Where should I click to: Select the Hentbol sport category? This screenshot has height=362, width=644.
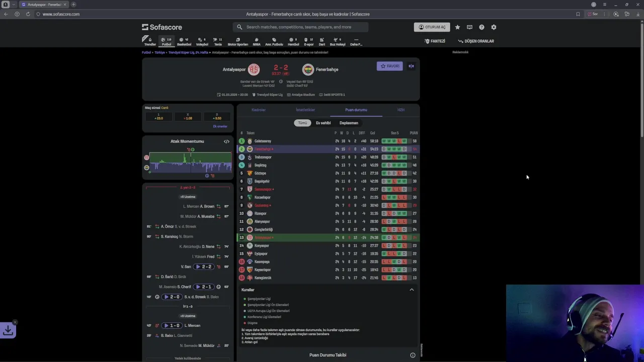click(293, 41)
